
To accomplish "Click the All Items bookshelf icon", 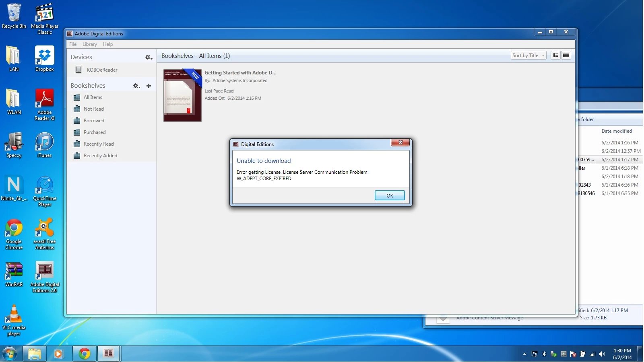I will [x=77, y=97].
